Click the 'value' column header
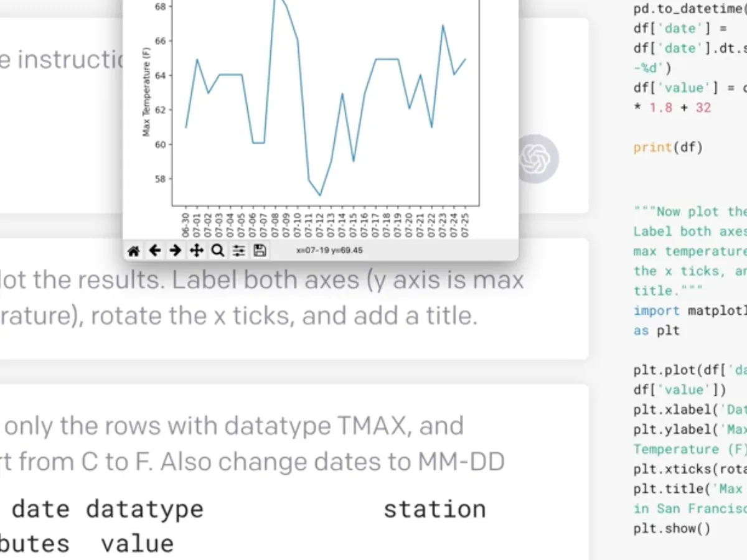The width and height of the screenshot is (747, 560). click(137, 544)
